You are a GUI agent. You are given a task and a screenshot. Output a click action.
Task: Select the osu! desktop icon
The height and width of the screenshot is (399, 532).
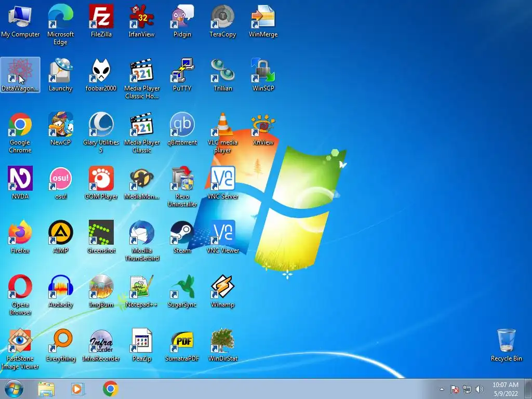click(60, 183)
